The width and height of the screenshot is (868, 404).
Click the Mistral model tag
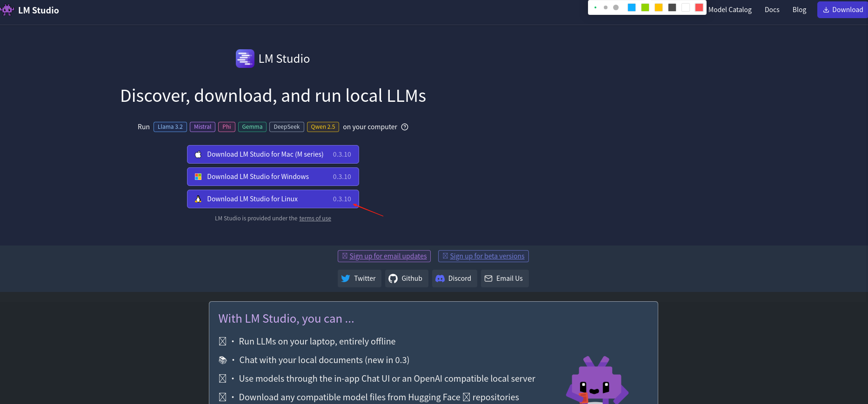202,127
